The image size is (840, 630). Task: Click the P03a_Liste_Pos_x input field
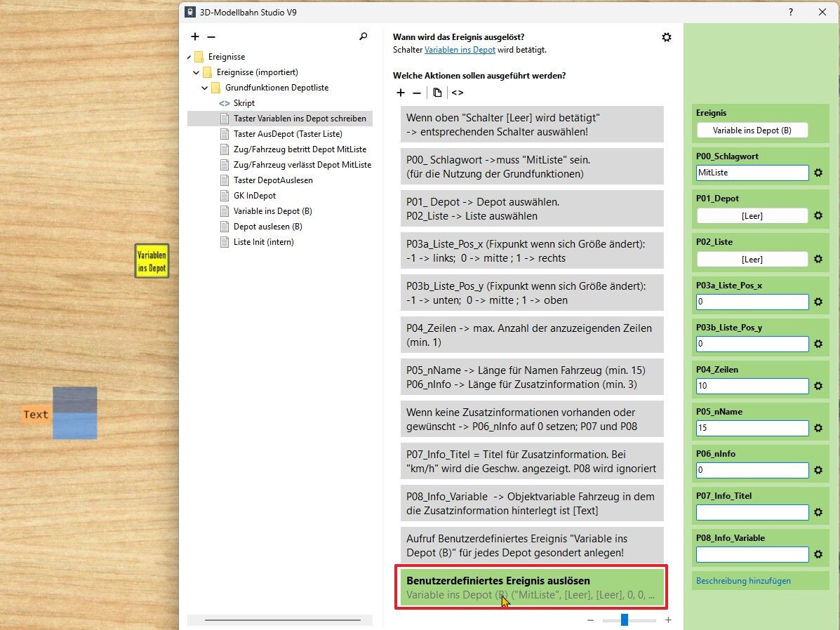[752, 302]
